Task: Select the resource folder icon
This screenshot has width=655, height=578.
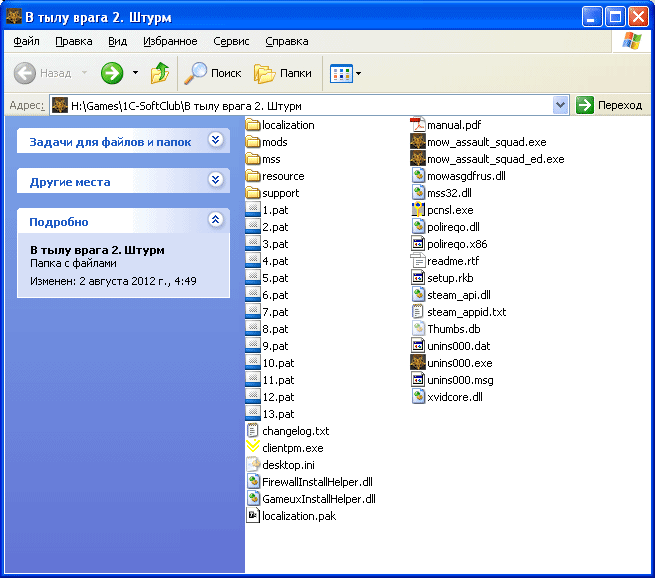Action: click(x=253, y=176)
